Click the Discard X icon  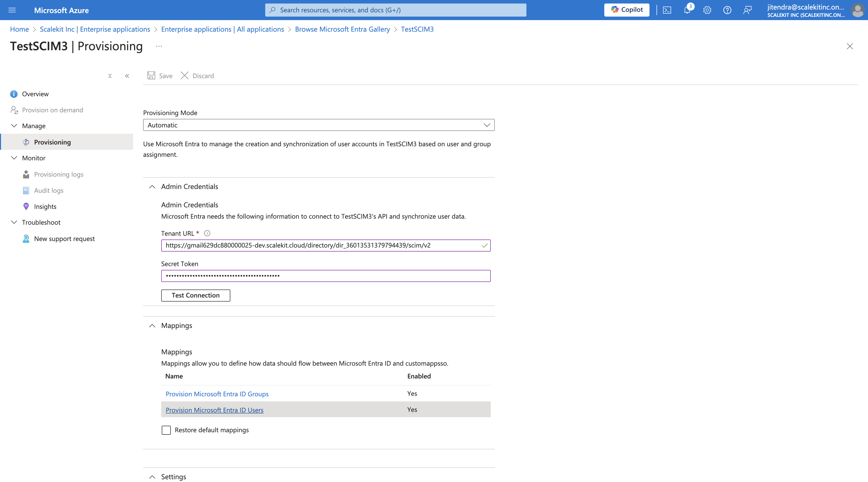pyautogui.click(x=185, y=75)
